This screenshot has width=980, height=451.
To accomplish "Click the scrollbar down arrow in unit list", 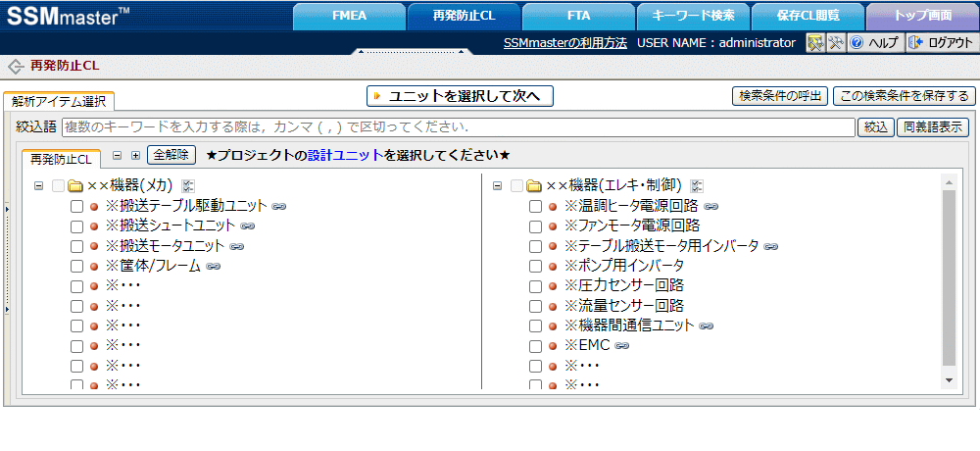I will [x=948, y=379].
